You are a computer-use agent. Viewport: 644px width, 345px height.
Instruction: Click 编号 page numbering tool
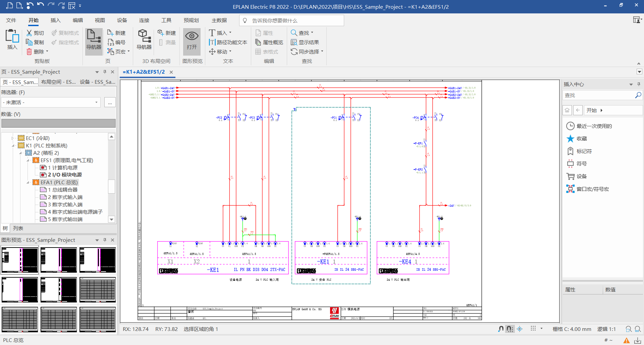pyautogui.click(x=116, y=42)
